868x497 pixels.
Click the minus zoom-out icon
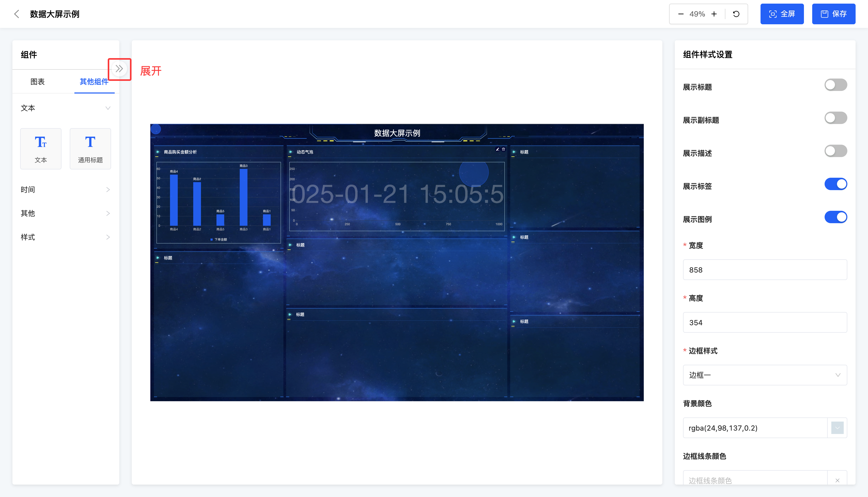[681, 14]
